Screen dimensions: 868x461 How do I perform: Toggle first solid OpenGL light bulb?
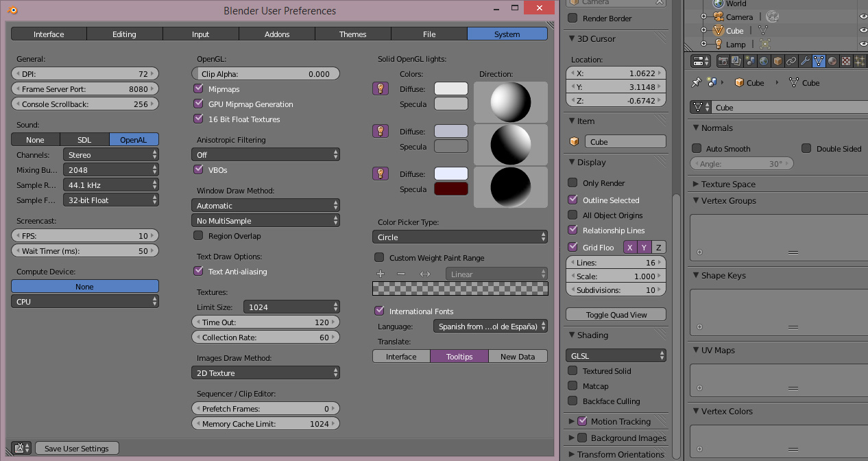(380, 88)
